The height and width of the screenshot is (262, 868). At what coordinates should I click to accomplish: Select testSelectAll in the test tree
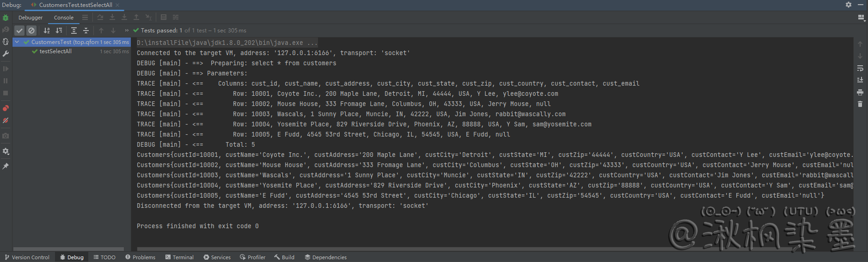coord(55,51)
